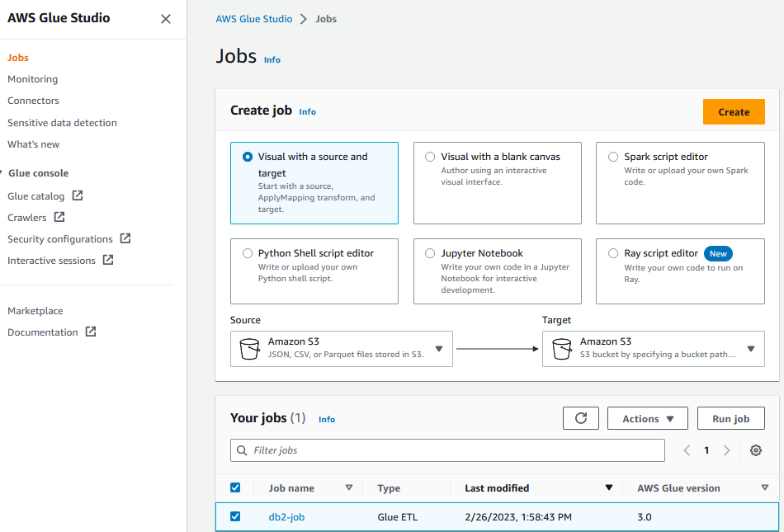This screenshot has width=784, height=532.
Task: Close the AWS Glue Studio sidebar
Action: (x=166, y=19)
